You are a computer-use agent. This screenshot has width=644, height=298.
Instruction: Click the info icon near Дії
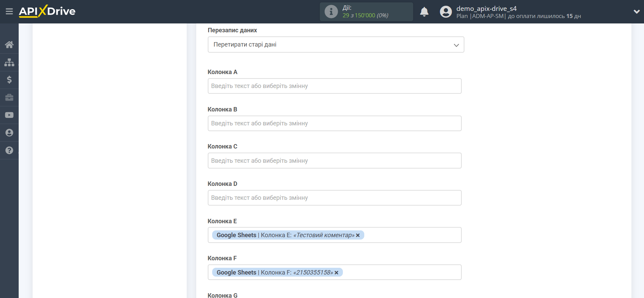tap(331, 12)
